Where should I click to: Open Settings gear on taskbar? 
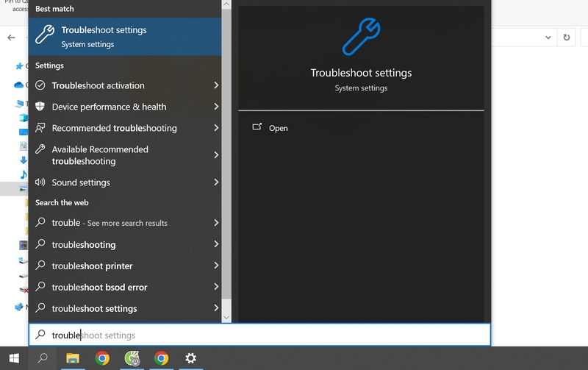point(190,358)
